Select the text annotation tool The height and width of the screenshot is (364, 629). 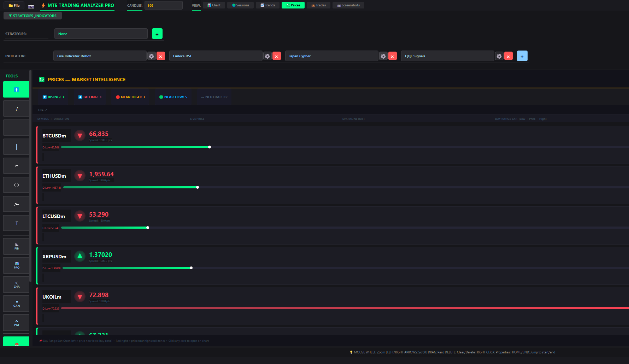click(x=16, y=223)
